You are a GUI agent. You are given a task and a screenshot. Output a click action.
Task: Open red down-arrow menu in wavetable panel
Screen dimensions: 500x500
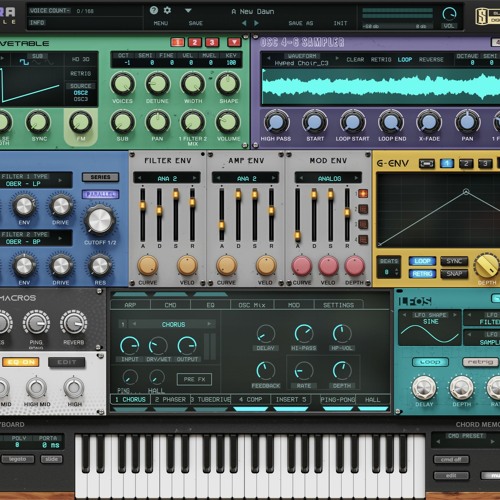(x=234, y=42)
